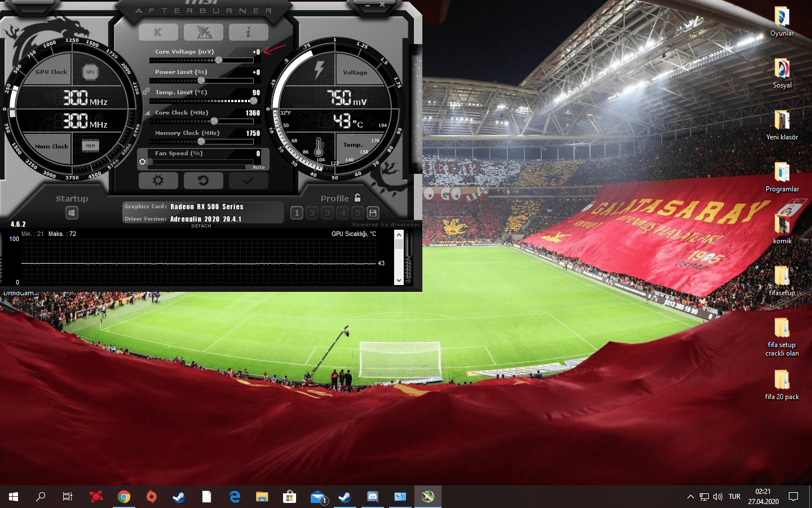Select the fifasetup desktop folder

(782, 281)
